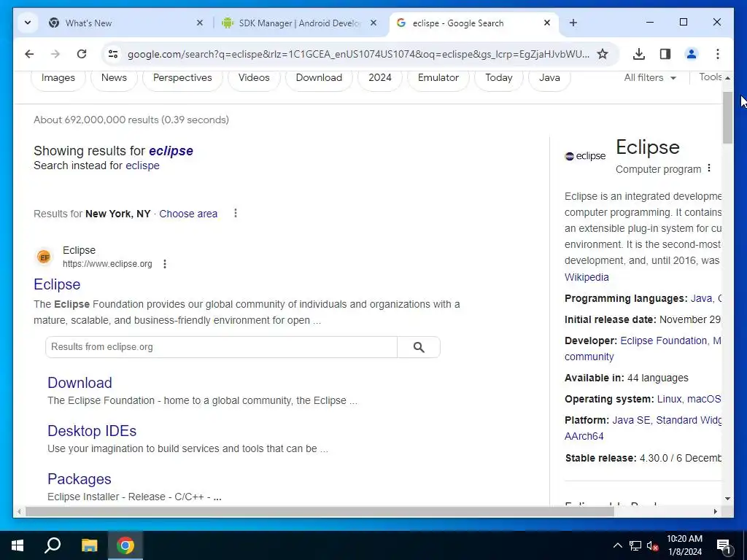This screenshot has width=747, height=560.
Task: Close the eclispe Google Search tab
Action: click(547, 23)
